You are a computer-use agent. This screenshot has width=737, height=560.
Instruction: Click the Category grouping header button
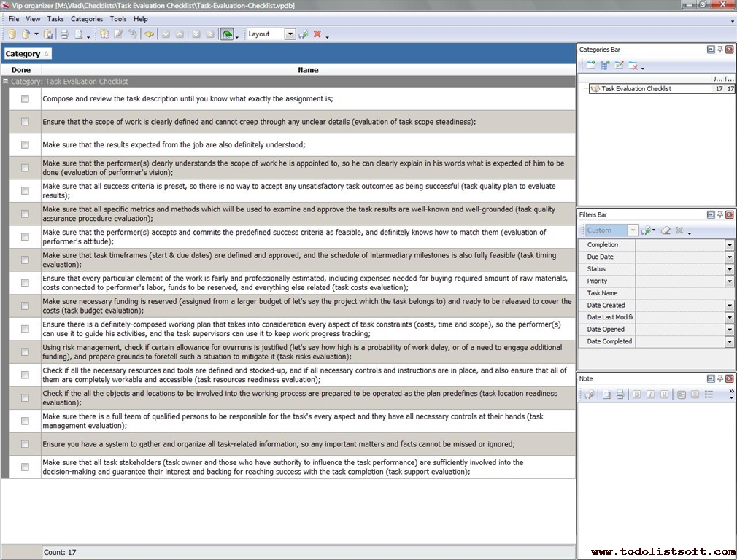(27, 54)
